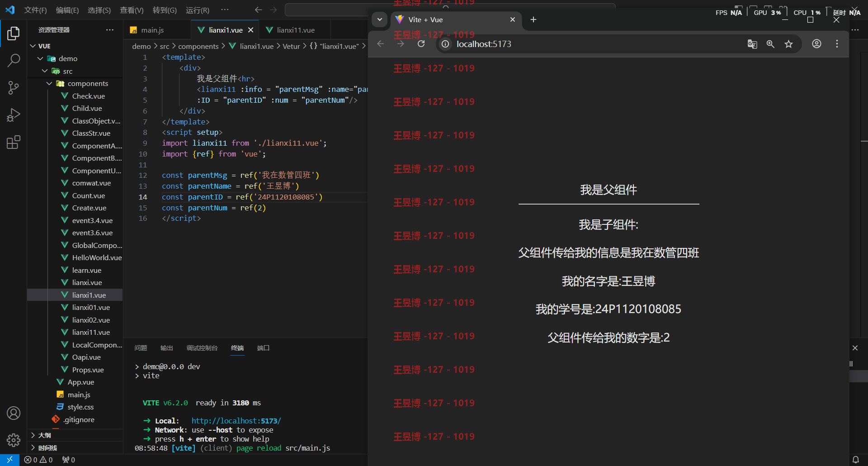This screenshot has height=466, width=868.
Task: Open the translate page icon
Action: pyautogui.click(x=752, y=44)
